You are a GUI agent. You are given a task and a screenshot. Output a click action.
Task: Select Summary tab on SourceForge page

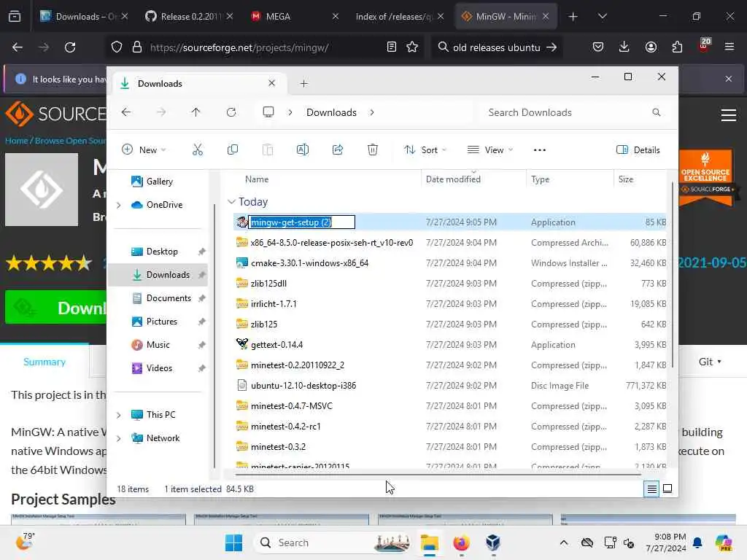pyautogui.click(x=44, y=362)
